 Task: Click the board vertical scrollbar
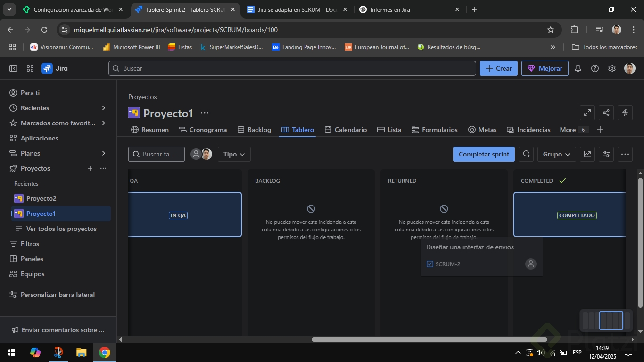(640, 243)
